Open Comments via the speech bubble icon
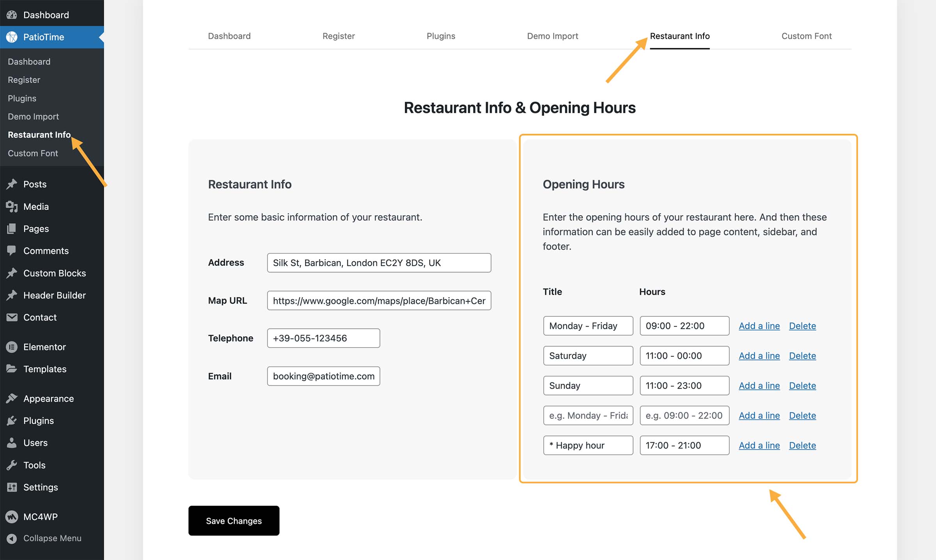This screenshot has height=560, width=936. (x=12, y=251)
